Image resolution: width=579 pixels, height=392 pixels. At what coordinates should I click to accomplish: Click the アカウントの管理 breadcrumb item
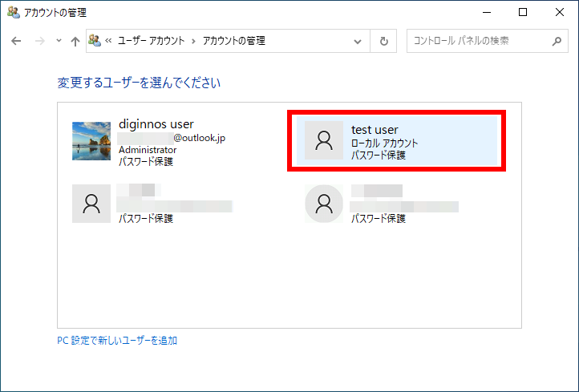point(234,41)
